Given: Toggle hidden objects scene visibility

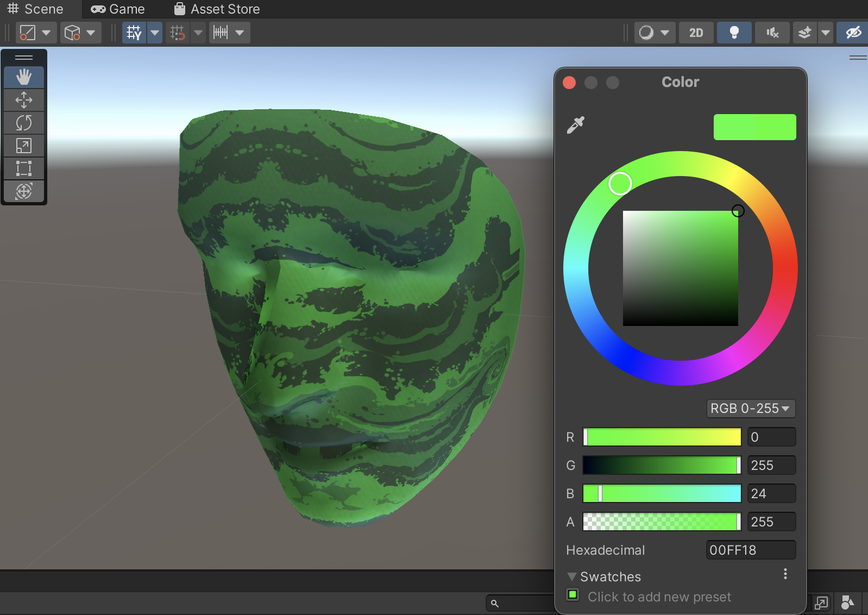Looking at the screenshot, I should point(853,33).
